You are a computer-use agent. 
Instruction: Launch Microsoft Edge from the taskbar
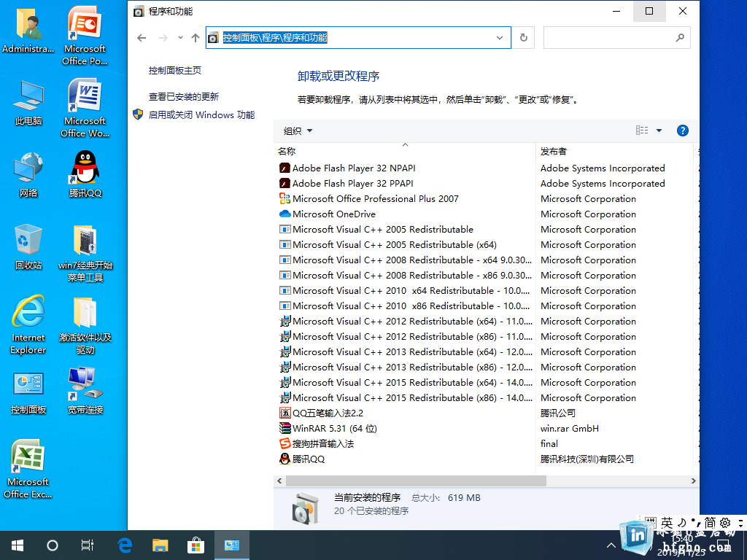(125, 545)
